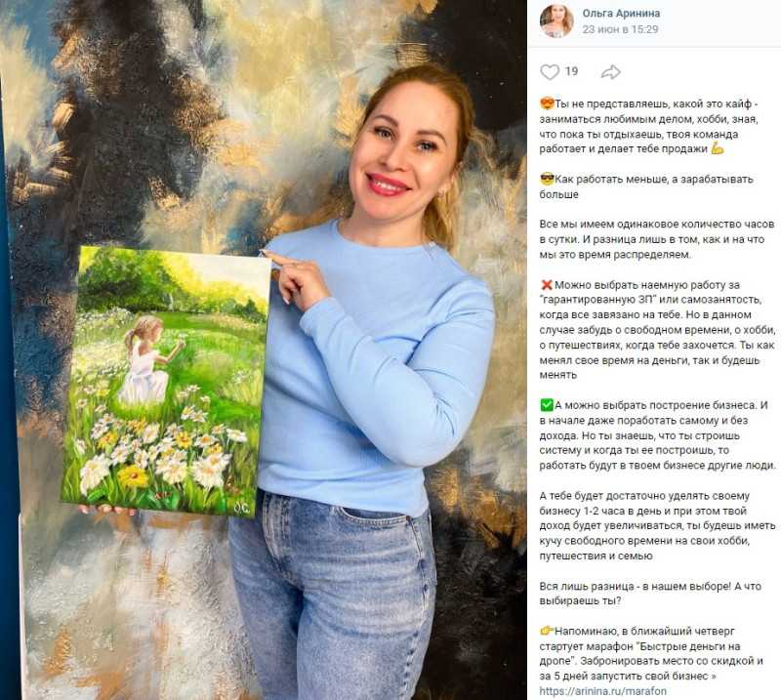Screen dimensions: 781x700
Task: Click the like counter showing 19
Action: [x=571, y=71]
